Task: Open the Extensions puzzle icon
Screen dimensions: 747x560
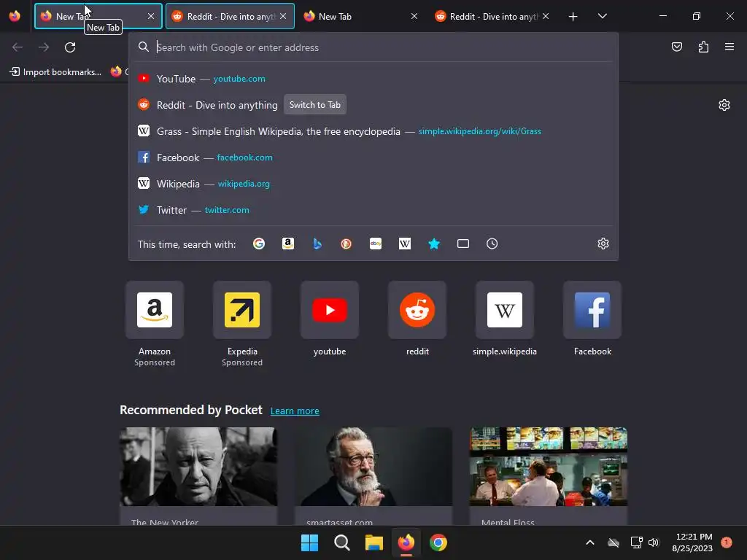Action: [x=703, y=47]
